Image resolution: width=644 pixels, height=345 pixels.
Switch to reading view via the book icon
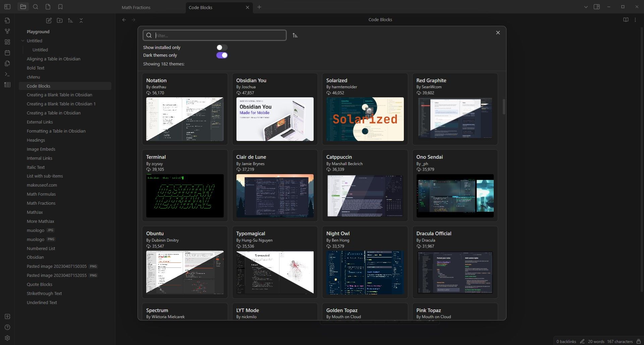pos(626,19)
